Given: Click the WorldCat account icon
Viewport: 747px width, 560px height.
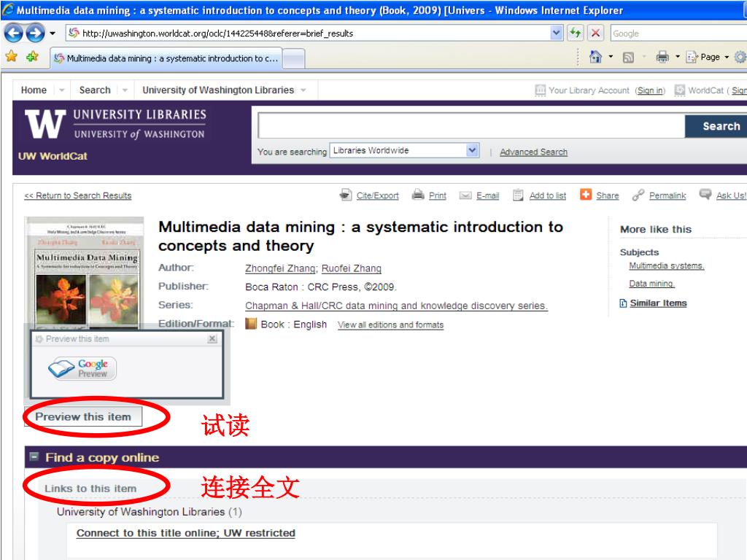Looking at the screenshot, I should point(680,90).
